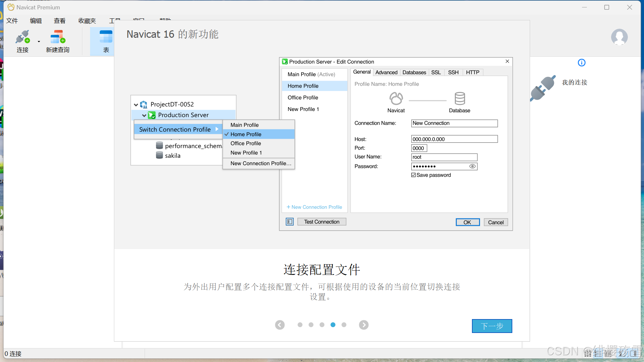Switch to the SSH tab
Viewport: 644px width, 362px height.
pyautogui.click(x=453, y=72)
